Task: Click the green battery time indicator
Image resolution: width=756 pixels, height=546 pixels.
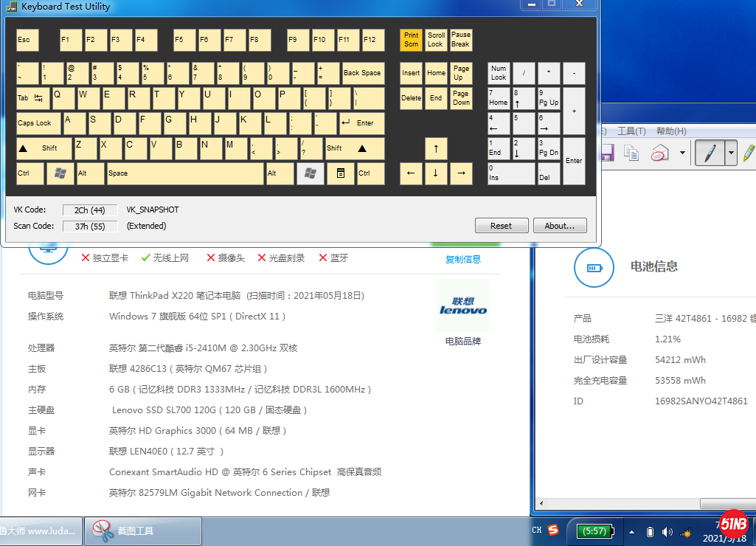Action: point(594,531)
